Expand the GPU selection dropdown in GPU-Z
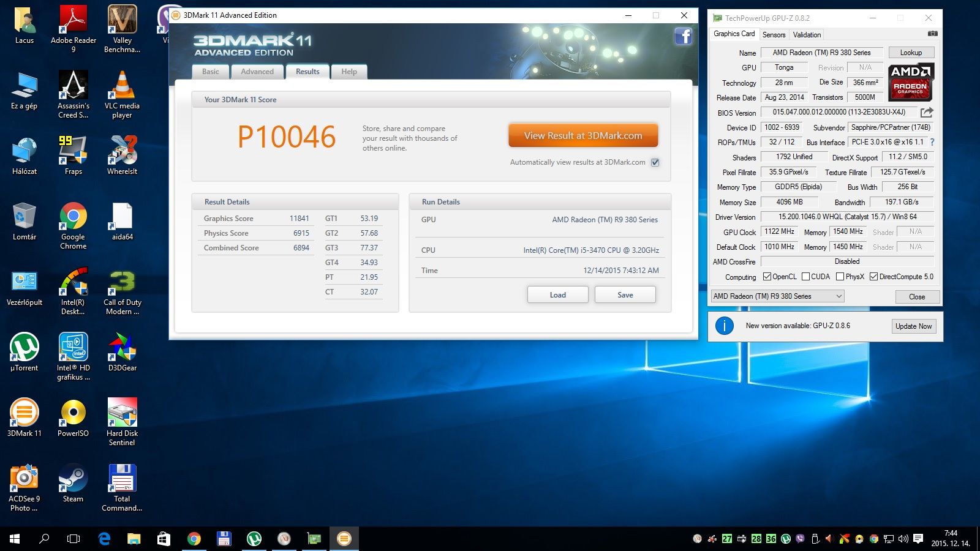 pyautogui.click(x=777, y=296)
